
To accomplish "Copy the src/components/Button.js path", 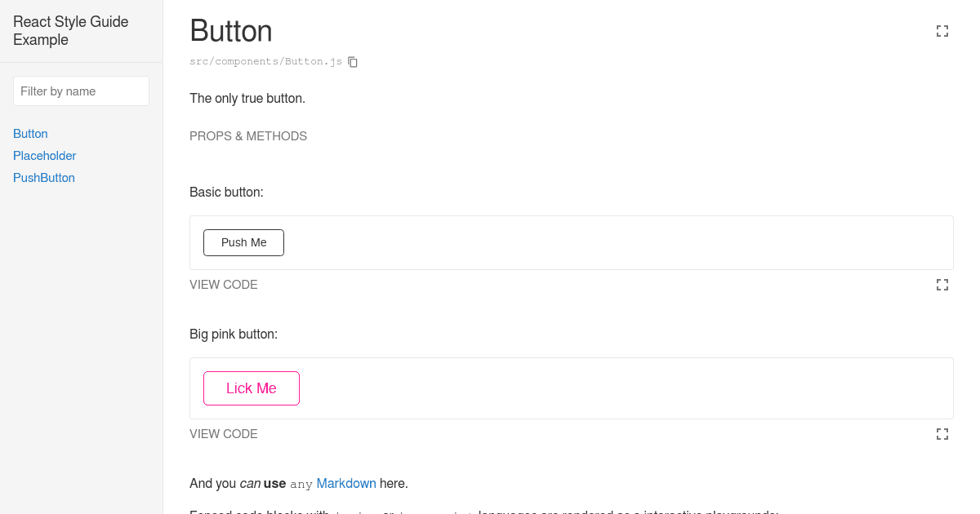I will click(x=352, y=61).
